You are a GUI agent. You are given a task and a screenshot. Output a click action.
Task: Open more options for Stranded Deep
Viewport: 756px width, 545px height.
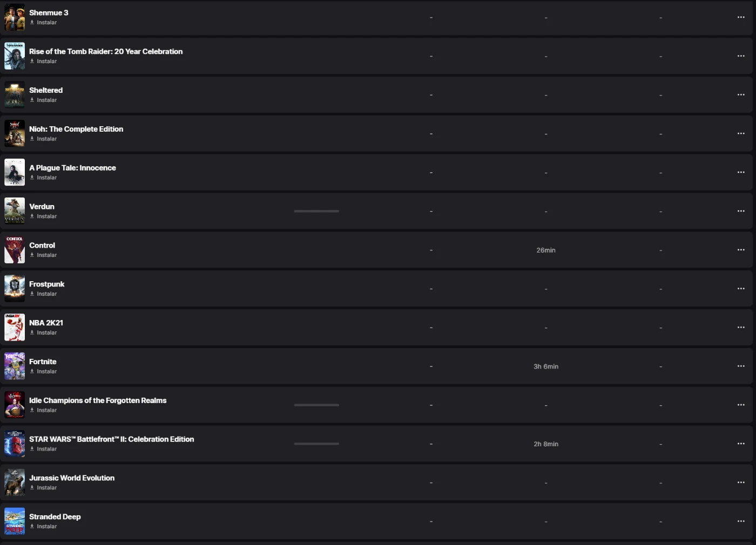pos(741,521)
